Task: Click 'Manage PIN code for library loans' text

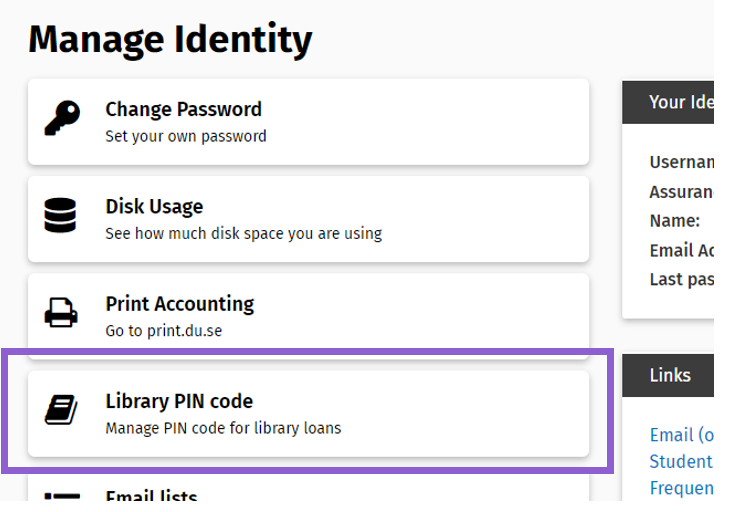Action: point(223,428)
